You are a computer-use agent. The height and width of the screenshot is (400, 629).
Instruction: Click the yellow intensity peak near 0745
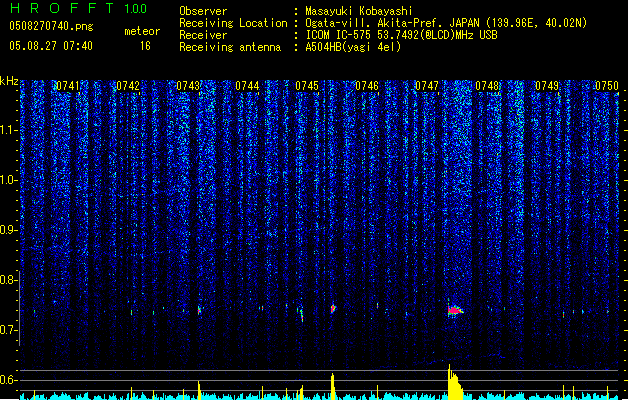coord(333,386)
